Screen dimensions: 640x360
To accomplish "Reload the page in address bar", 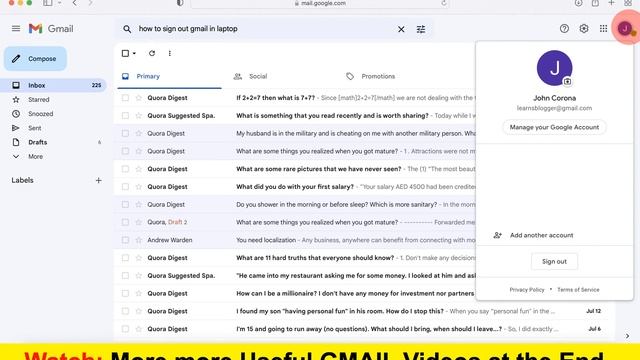I will 444,3.
